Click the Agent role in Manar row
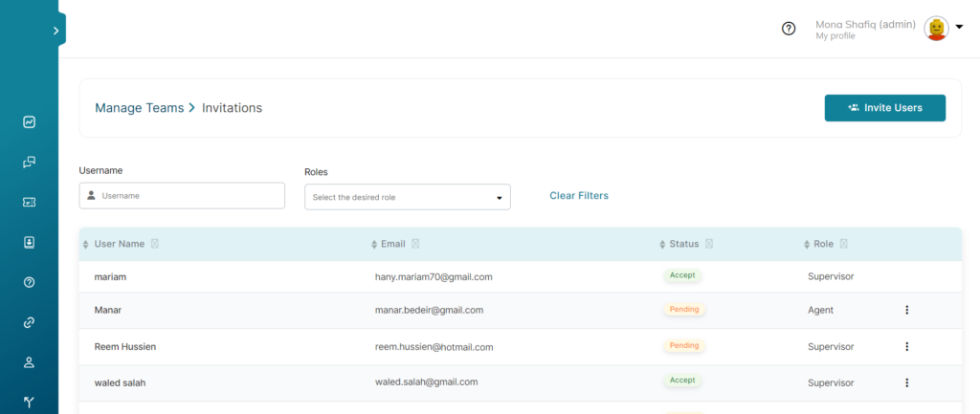The height and width of the screenshot is (414, 980). [820, 310]
